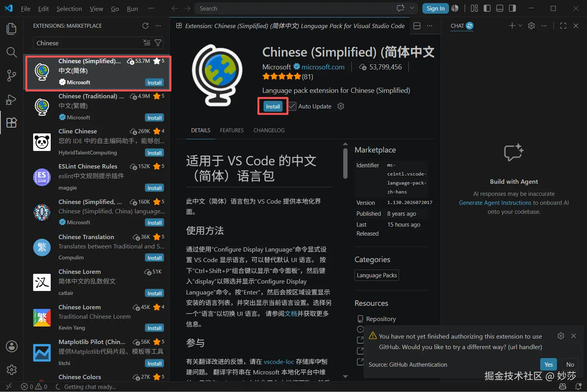Select the DETAILS tab
Image resolution: width=587 pixels, height=392 pixels.
coord(200,130)
